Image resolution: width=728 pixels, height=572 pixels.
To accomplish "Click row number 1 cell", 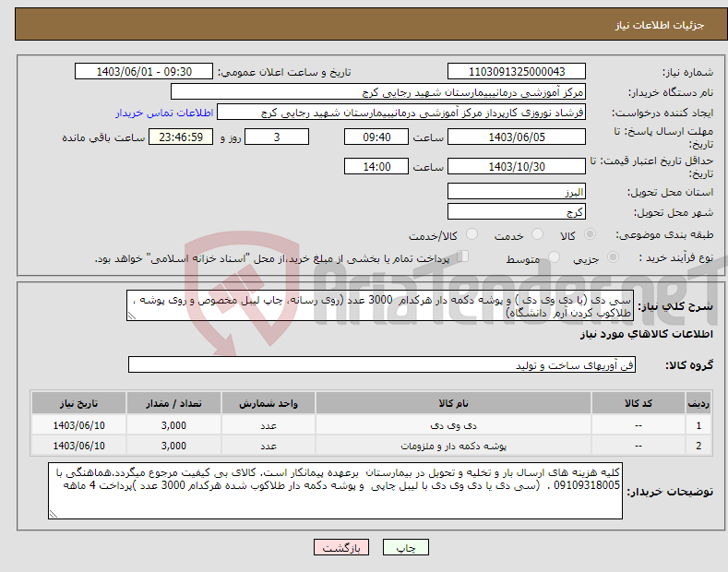I will [x=698, y=425].
